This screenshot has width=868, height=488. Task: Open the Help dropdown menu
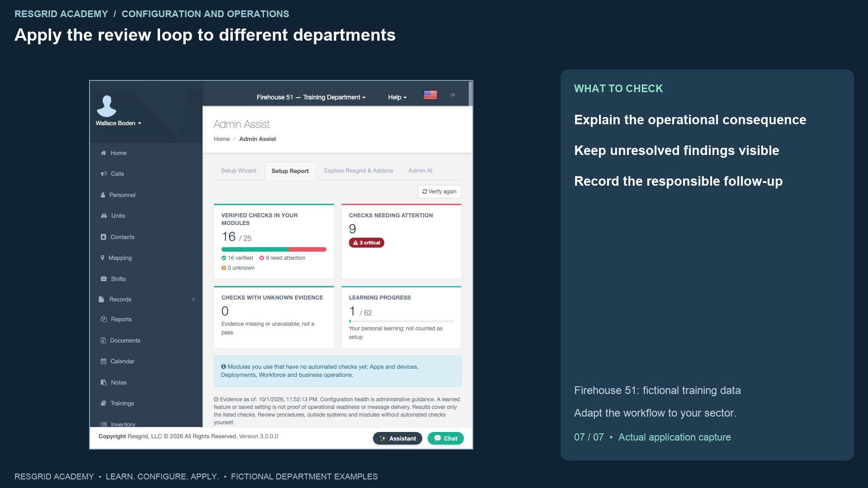(x=397, y=97)
